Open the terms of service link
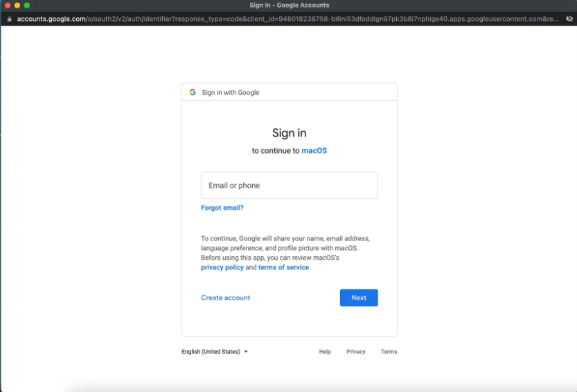 [x=283, y=267]
